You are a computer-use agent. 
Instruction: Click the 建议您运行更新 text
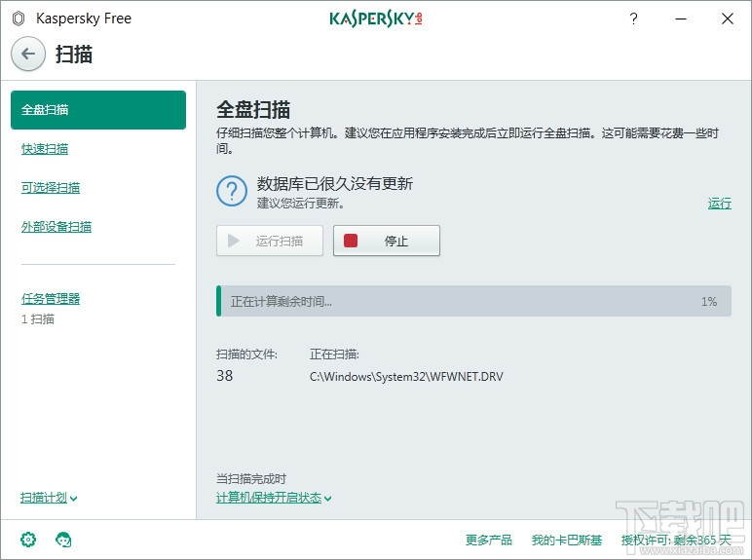click(x=301, y=203)
